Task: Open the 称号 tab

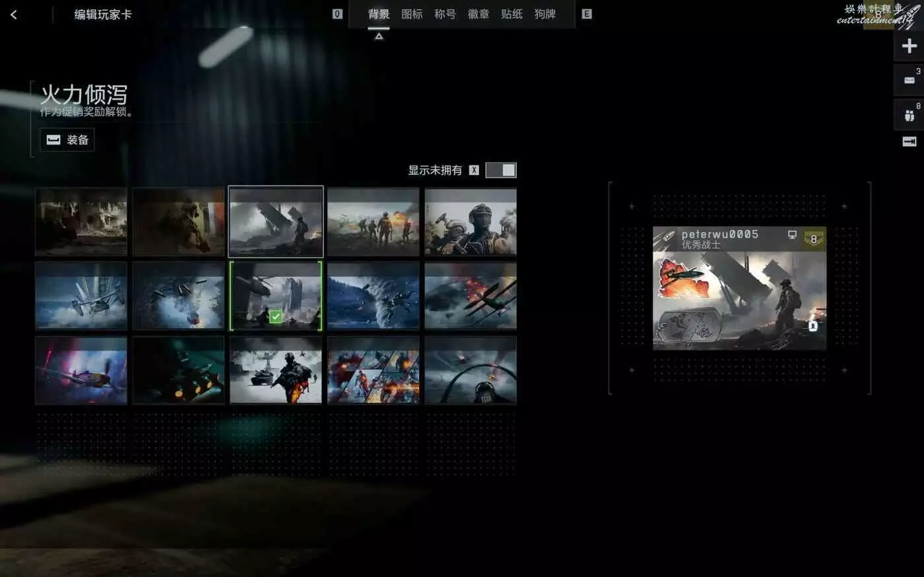Action: pyautogui.click(x=445, y=14)
